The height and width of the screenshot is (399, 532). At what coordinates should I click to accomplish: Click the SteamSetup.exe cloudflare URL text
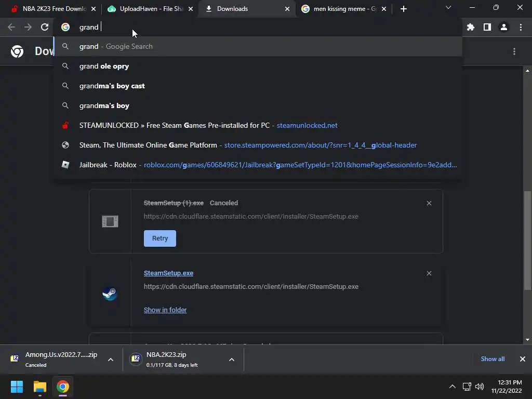coord(251,287)
